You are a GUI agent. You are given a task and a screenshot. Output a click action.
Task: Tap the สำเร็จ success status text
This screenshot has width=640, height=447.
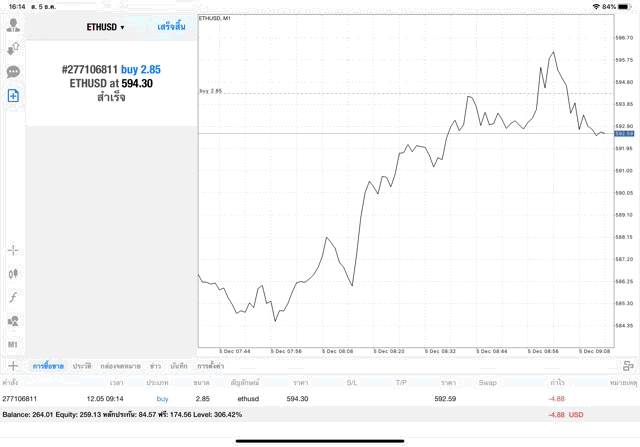(111, 97)
